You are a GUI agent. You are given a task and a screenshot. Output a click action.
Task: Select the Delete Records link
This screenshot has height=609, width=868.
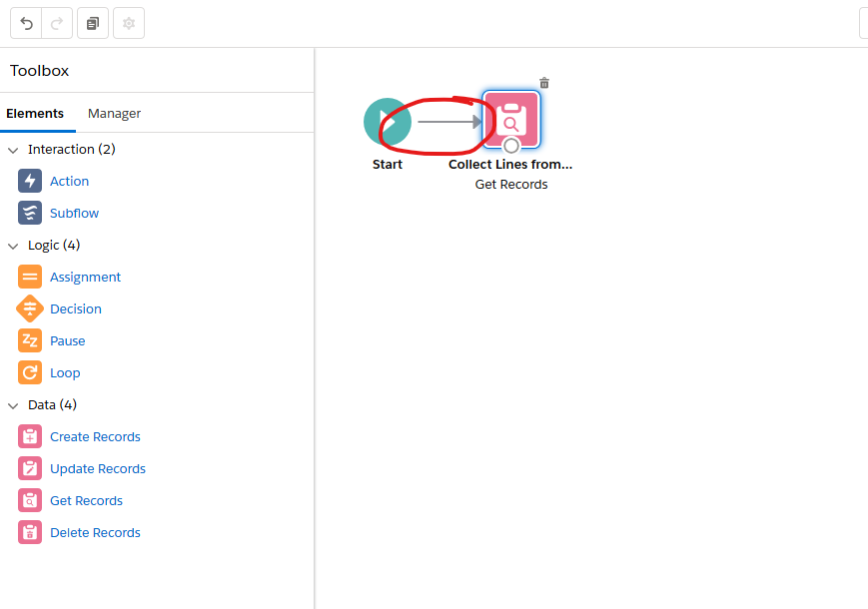click(95, 533)
